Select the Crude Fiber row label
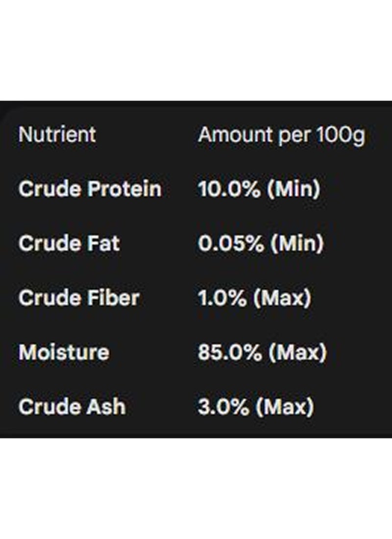 79,297
